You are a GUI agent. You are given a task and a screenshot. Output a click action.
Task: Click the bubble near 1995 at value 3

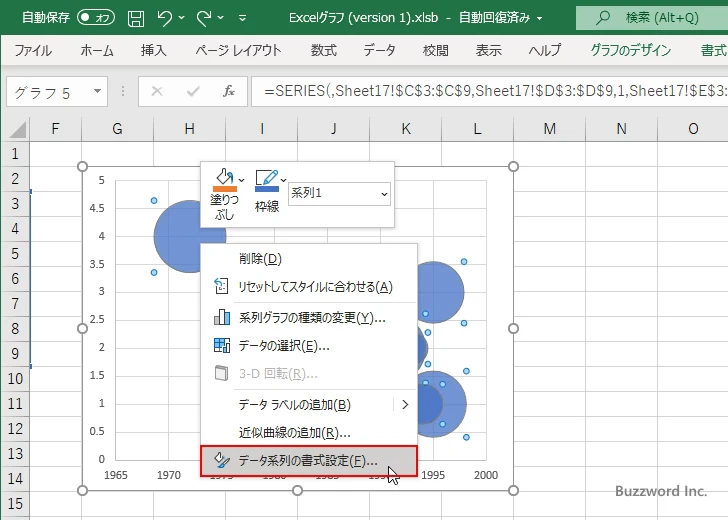point(439,292)
